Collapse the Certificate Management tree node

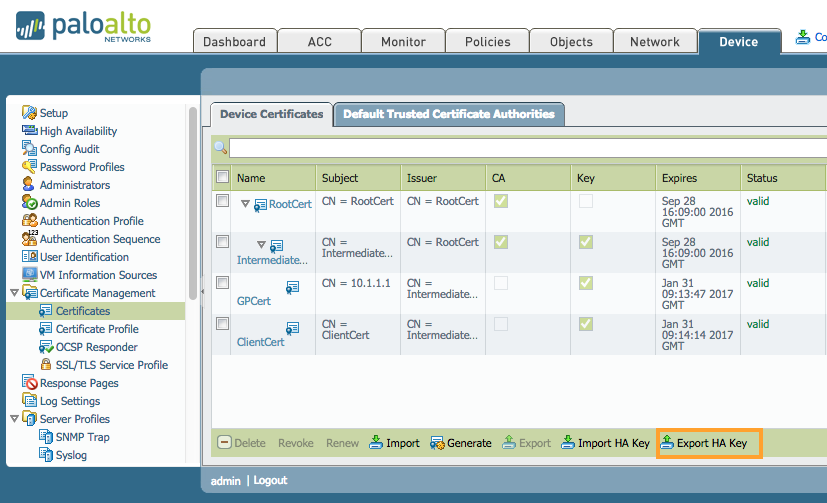coord(14,293)
